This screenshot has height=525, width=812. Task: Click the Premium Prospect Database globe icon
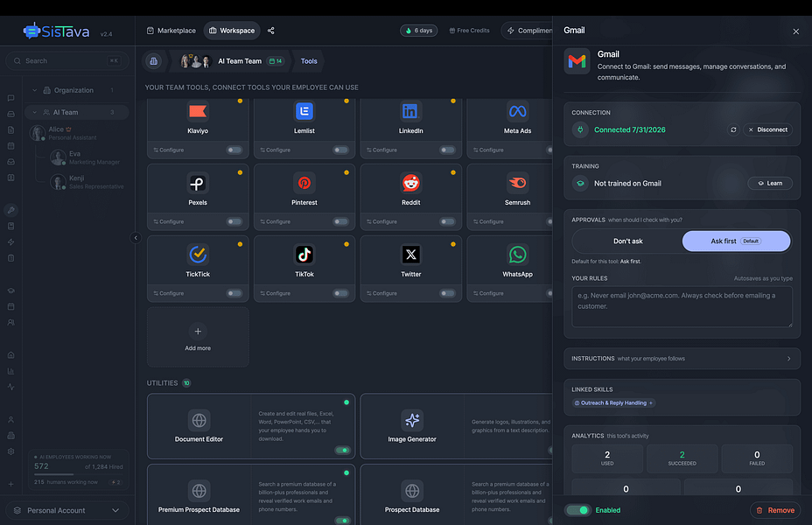tap(199, 490)
